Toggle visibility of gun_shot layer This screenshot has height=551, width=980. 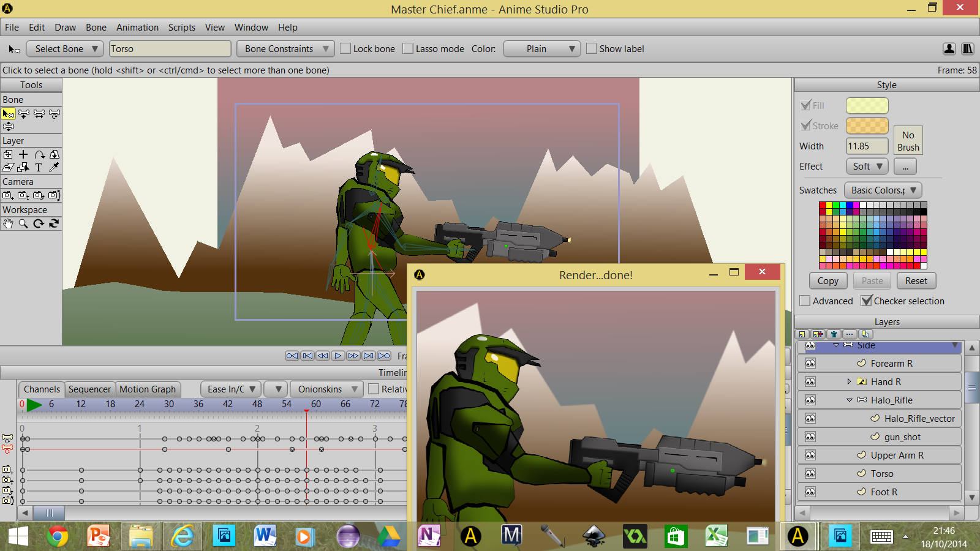pos(810,437)
